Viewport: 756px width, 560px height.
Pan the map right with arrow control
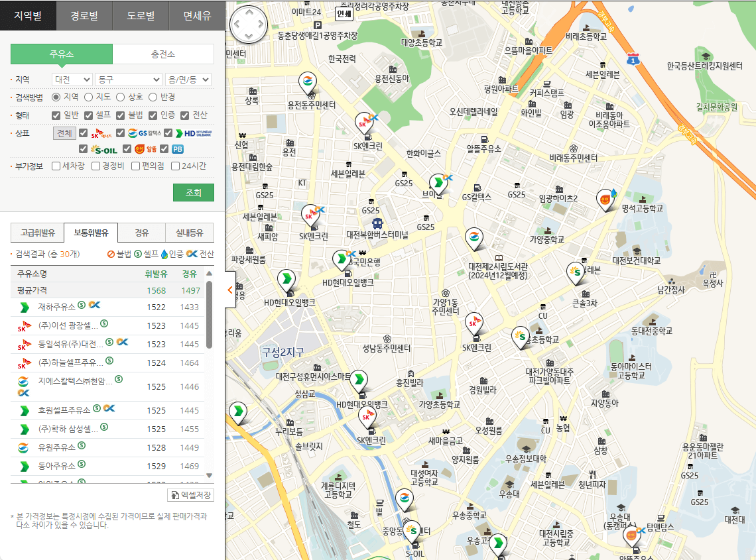(261, 24)
